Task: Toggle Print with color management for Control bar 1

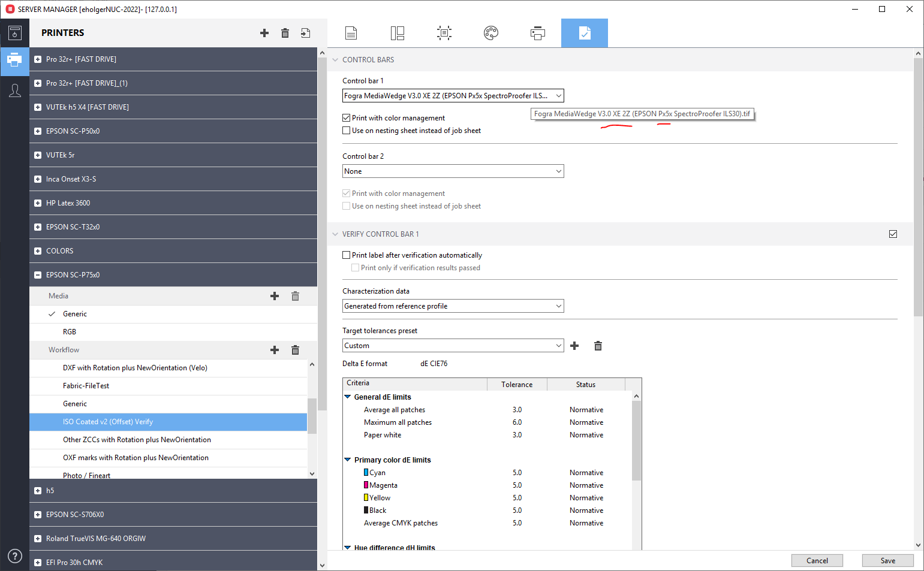Action: coord(347,118)
